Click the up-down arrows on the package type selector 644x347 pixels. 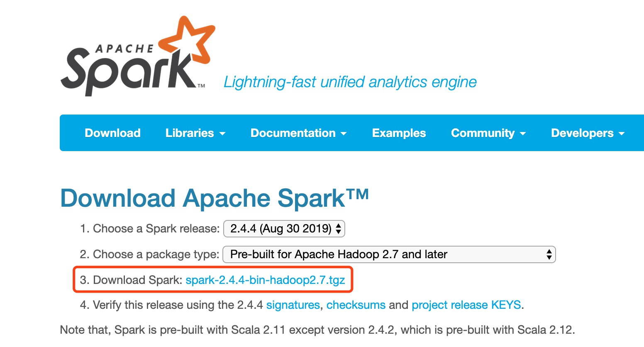pos(549,254)
